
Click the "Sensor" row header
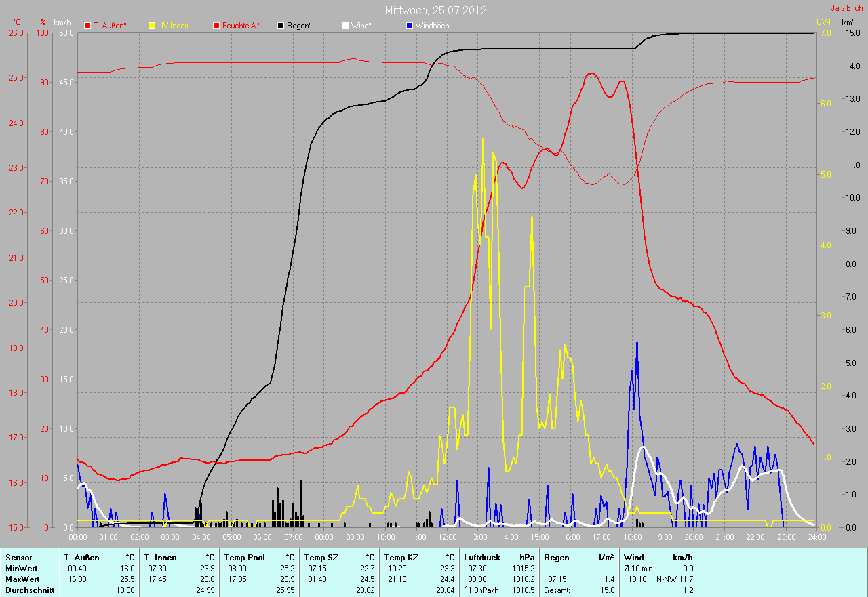[x=18, y=558]
